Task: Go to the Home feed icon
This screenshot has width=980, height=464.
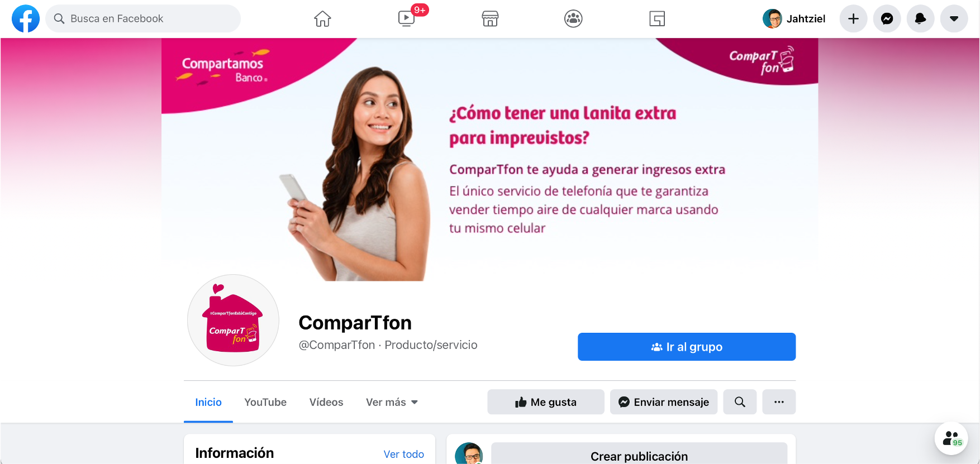Action: click(x=322, y=18)
